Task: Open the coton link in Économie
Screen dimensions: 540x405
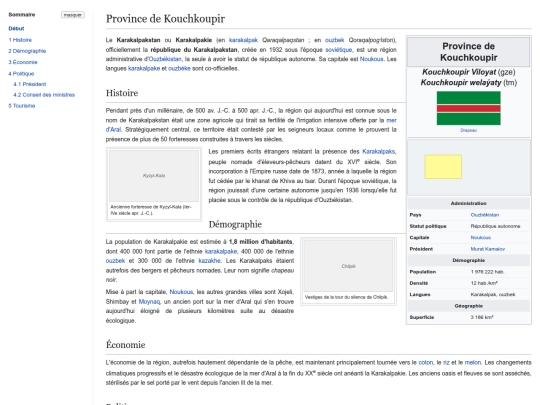Action: pyautogui.click(x=426, y=363)
